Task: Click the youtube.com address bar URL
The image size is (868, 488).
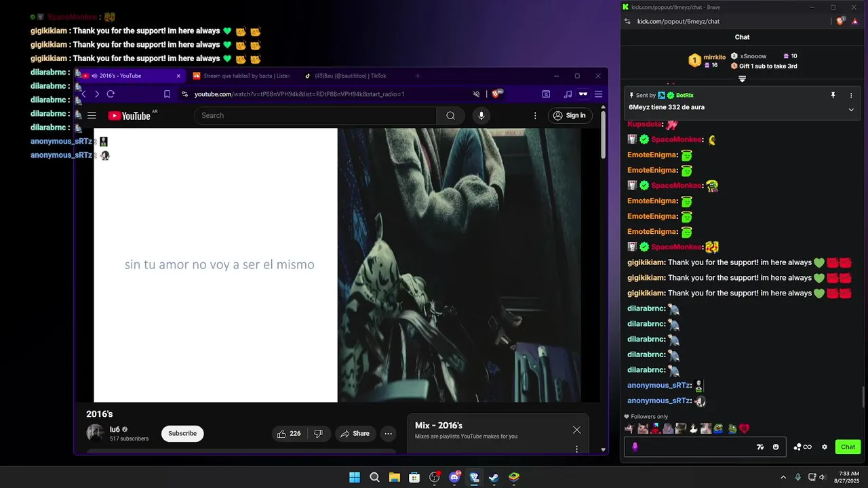Action: coord(299,94)
